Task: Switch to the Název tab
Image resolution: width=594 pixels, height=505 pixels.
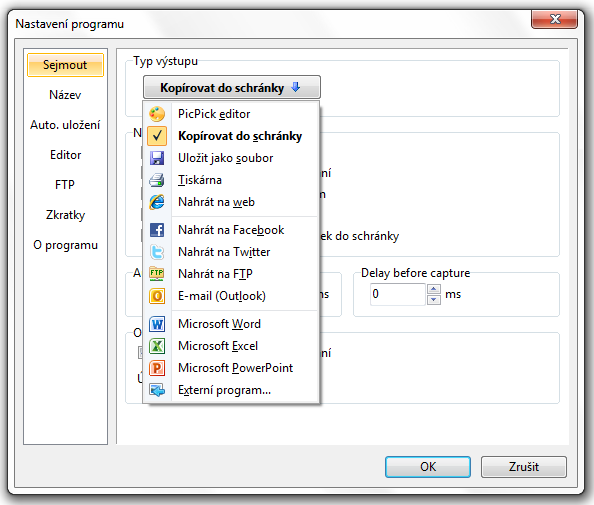Action: [65, 95]
